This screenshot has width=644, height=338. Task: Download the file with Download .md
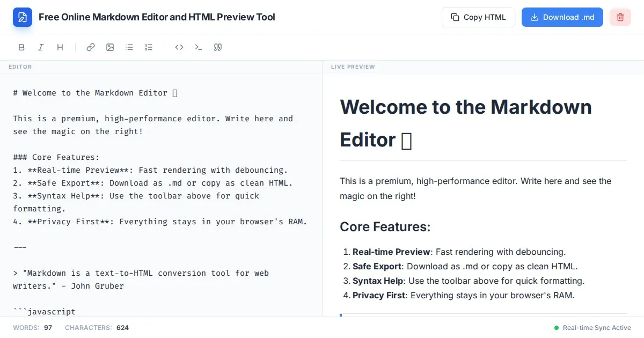[562, 17]
